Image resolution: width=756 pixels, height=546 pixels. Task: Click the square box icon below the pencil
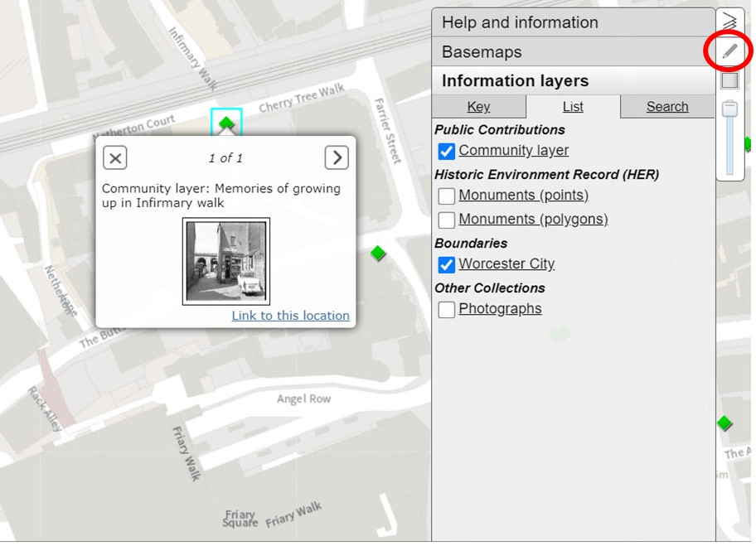click(729, 80)
